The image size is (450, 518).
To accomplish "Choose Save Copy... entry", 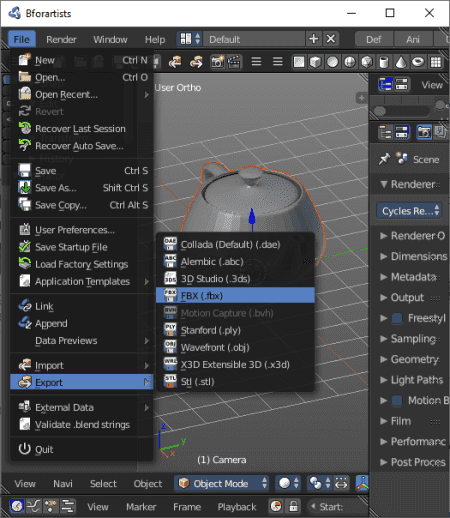I will click(82, 205).
